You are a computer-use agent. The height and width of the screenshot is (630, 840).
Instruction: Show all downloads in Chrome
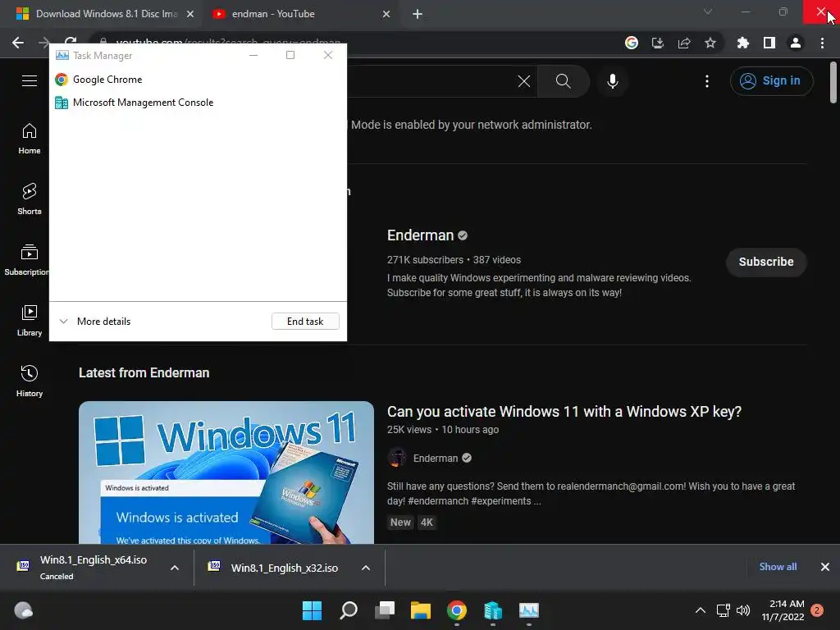click(778, 567)
